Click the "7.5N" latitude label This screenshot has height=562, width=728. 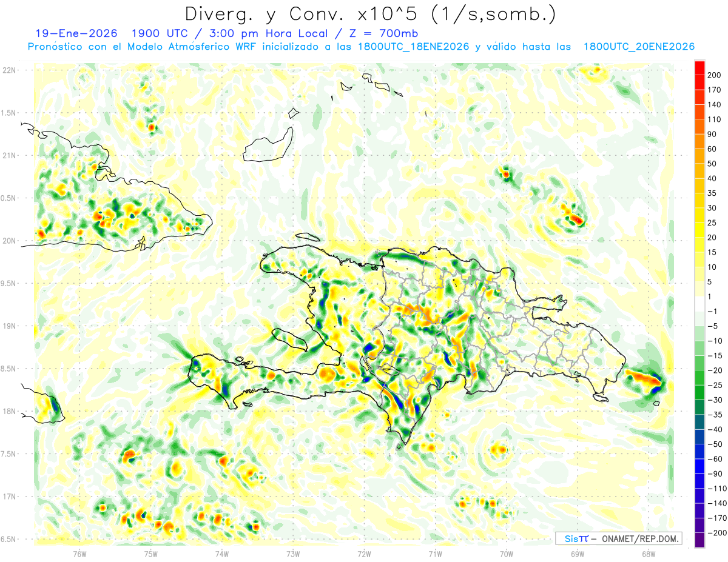pos(9,454)
